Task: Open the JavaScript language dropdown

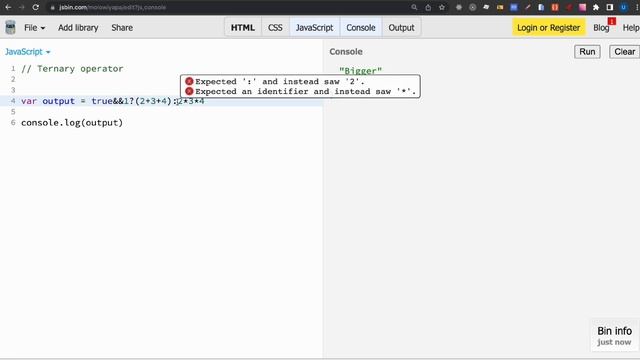Action: tap(27, 52)
